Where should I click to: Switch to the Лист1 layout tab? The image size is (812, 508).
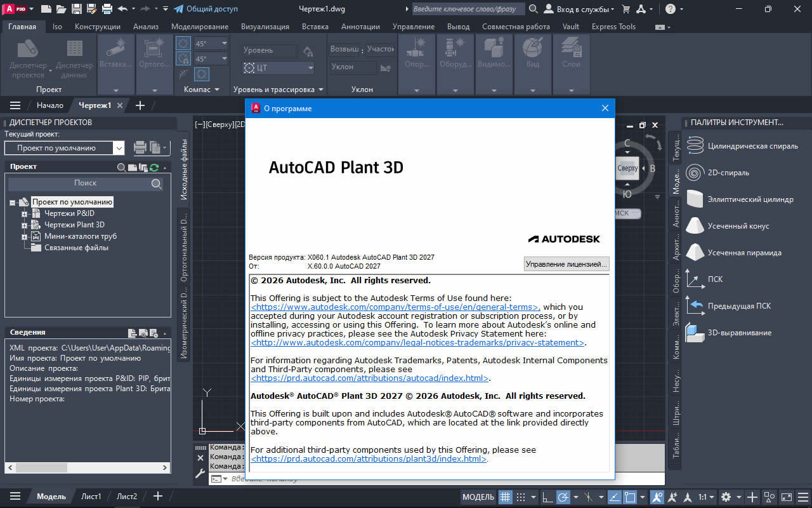coord(91,497)
